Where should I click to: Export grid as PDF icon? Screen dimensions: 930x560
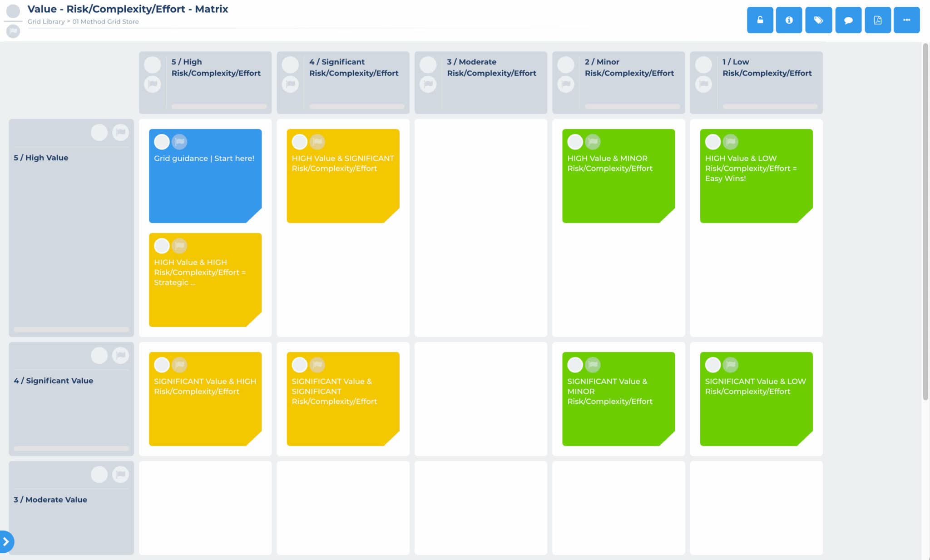[x=877, y=20]
